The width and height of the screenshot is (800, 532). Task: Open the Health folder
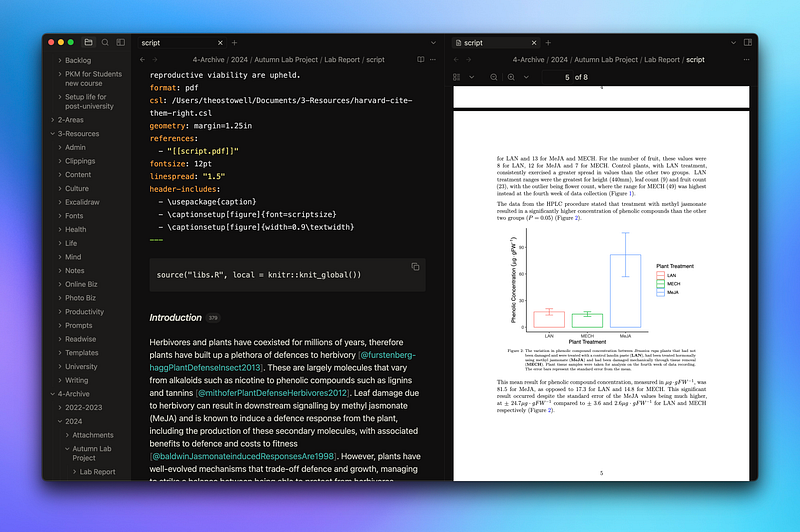point(75,230)
